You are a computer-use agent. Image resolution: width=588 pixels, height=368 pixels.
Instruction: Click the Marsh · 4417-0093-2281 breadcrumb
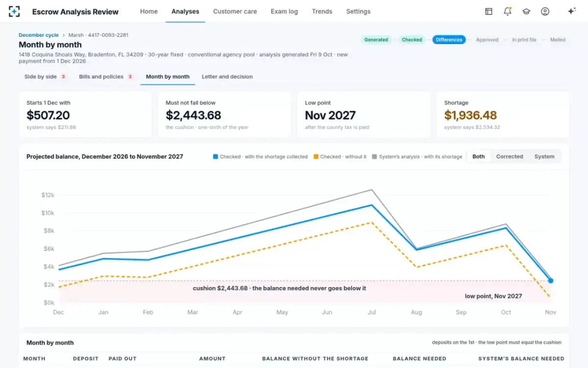tap(98, 35)
